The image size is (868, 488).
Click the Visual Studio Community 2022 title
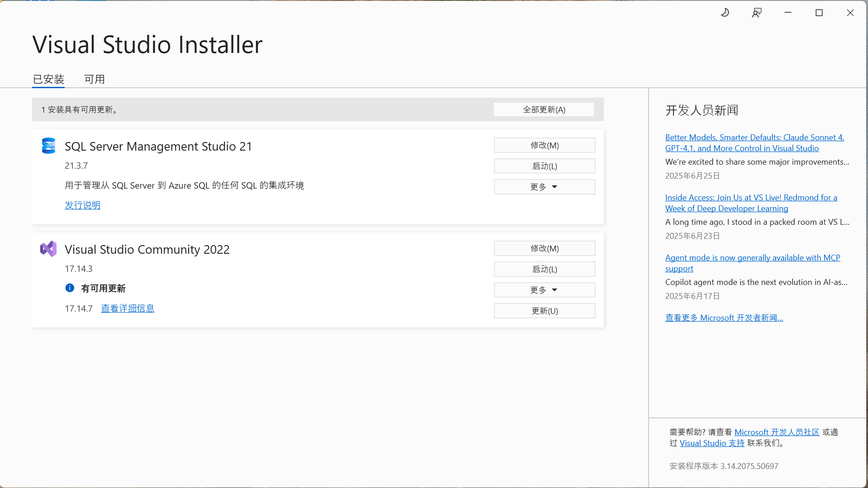click(x=147, y=249)
